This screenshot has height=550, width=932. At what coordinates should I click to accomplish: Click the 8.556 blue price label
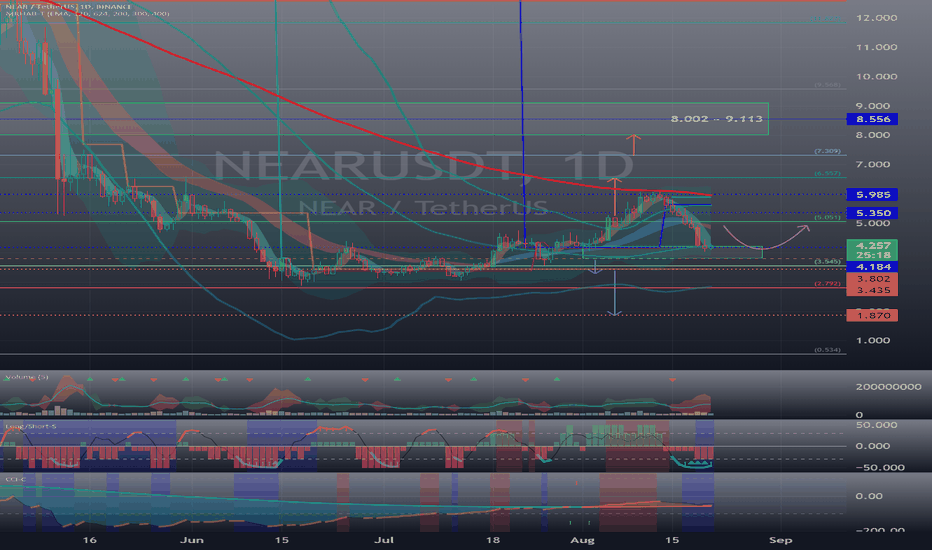[872, 119]
